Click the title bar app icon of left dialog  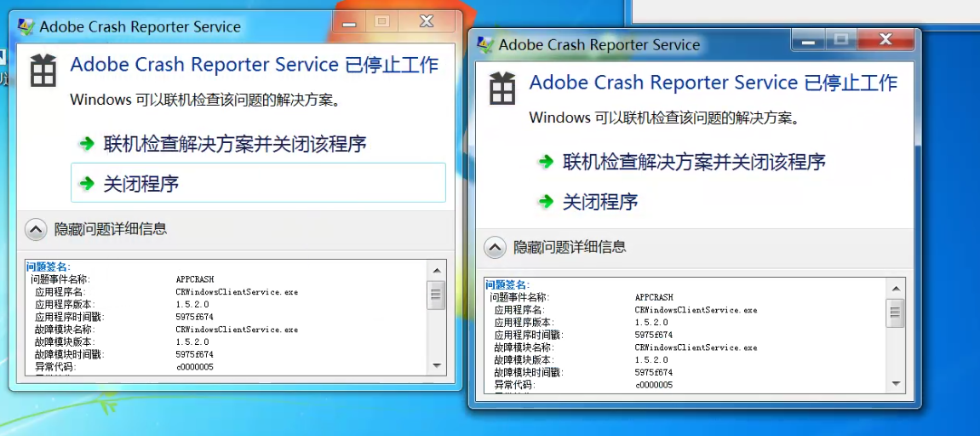coord(26,26)
